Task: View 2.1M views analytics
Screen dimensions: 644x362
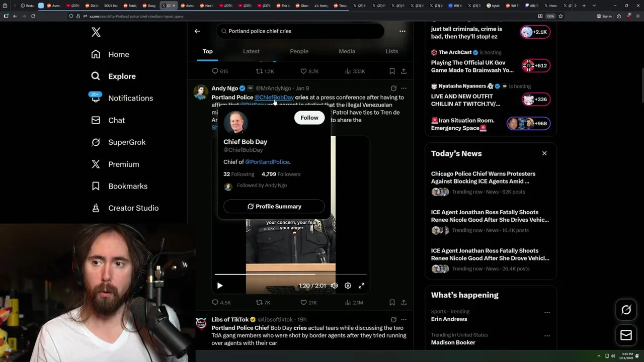Action: pos(354,303)
